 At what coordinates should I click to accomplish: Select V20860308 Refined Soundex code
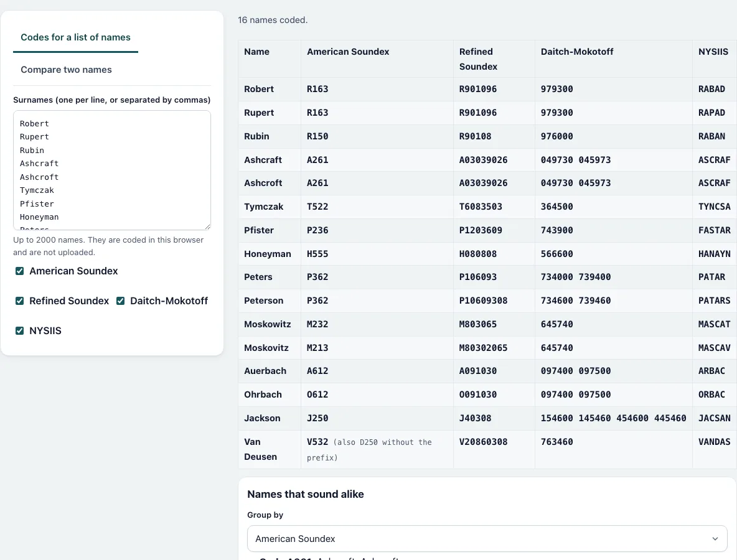pos(483,442)
